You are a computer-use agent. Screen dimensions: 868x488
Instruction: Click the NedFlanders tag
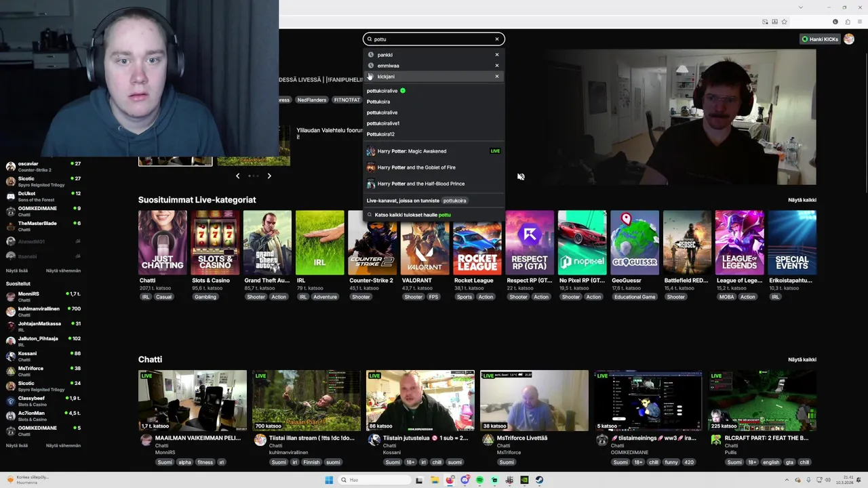point(312,100)
